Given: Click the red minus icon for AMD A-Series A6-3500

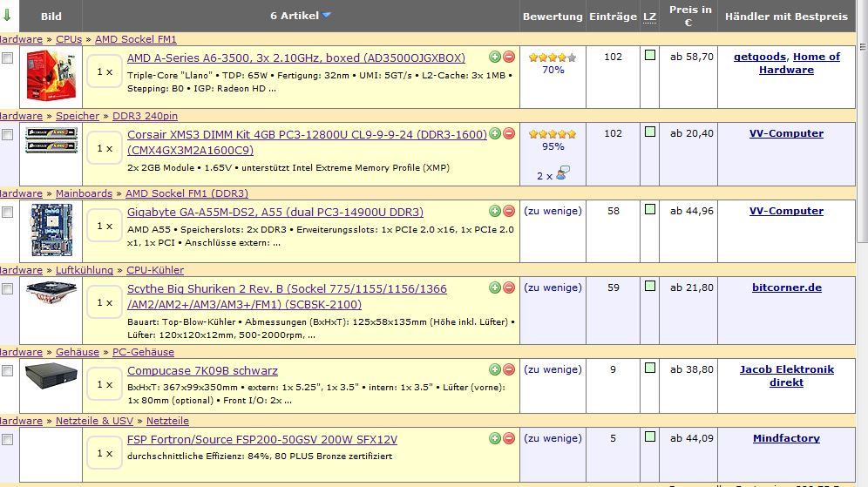Looking at the screenshot, I should coord(509,57).
